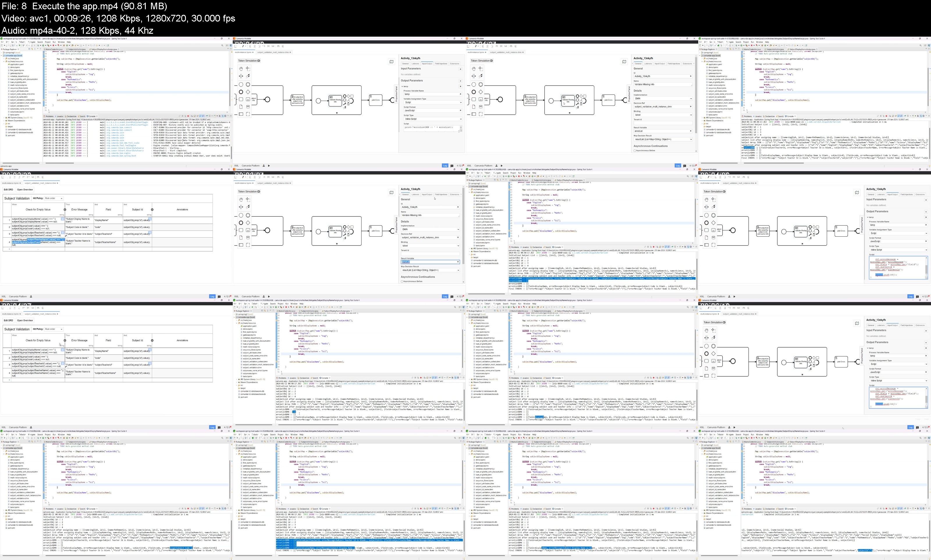The image size is (931, 560).
Task: Choose Pool/Participant shape in print('errorListDMN') script frame
Action: (241, 114)
